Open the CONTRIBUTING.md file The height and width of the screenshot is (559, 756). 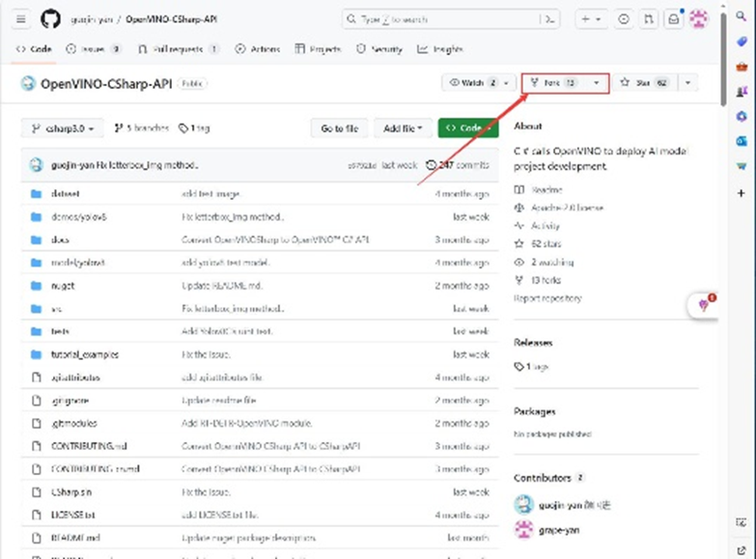(89, 446)
